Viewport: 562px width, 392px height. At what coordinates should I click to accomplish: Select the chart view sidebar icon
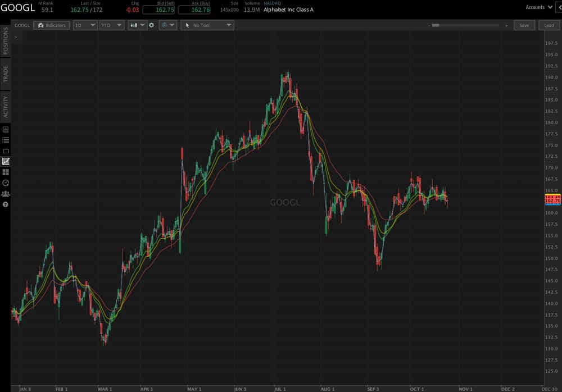point(6,162)
